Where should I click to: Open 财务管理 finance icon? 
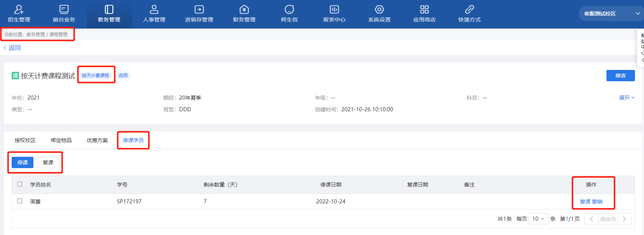[x=244, y=10]
